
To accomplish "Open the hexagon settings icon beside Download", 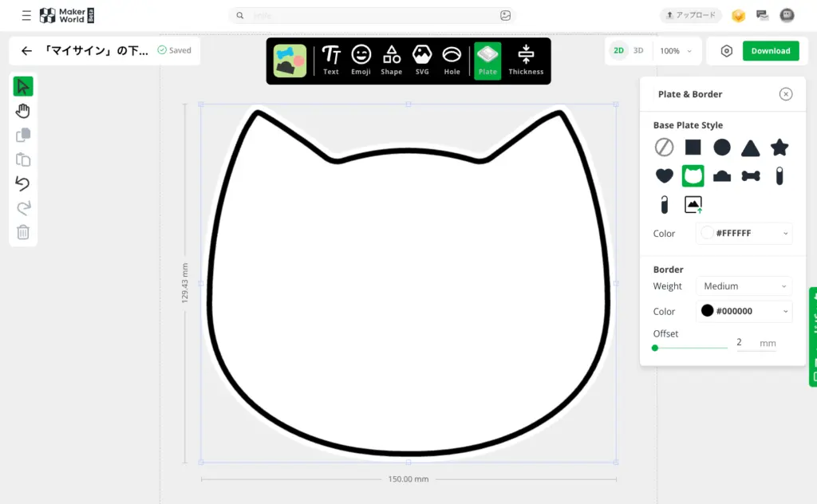I will pos(726,51).
